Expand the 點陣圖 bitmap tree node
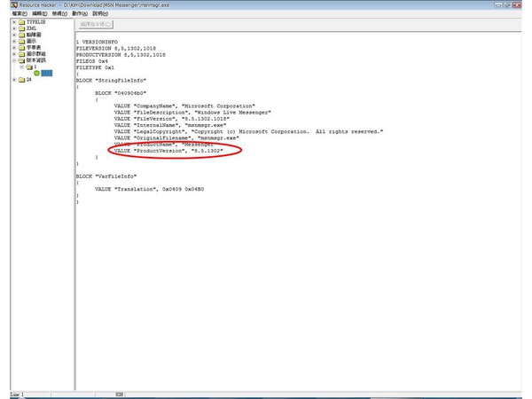532x399 pixels. pos(14,35)
